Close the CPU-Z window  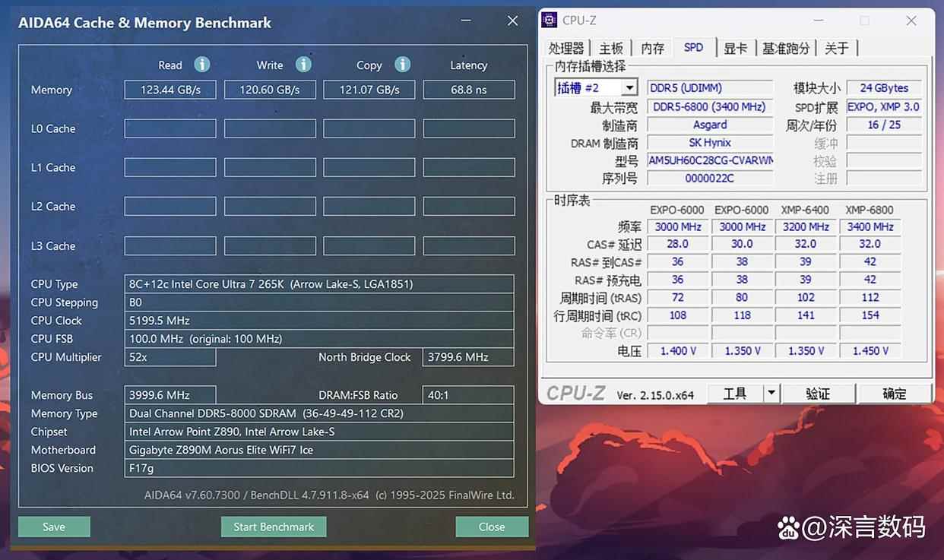[911, 21]
